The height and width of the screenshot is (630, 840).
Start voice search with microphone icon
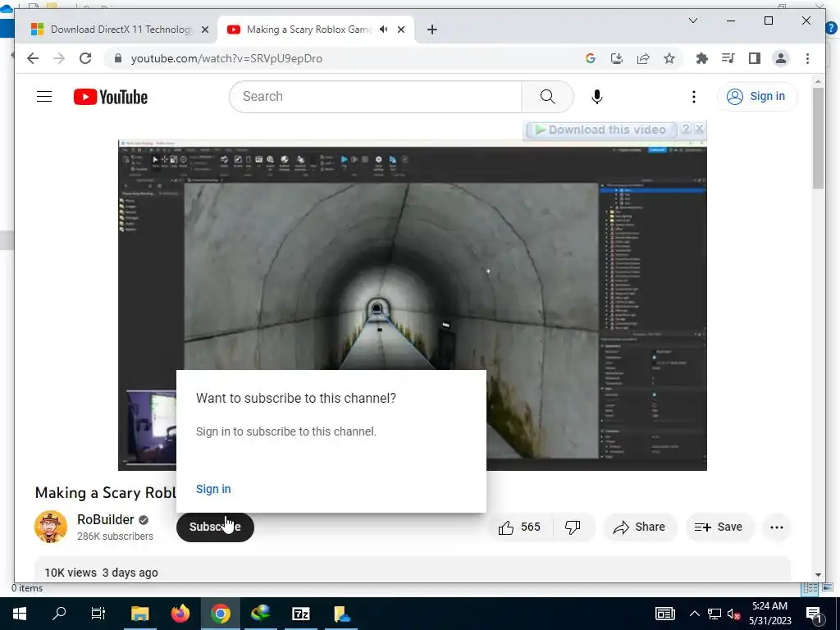coord(597,97)
